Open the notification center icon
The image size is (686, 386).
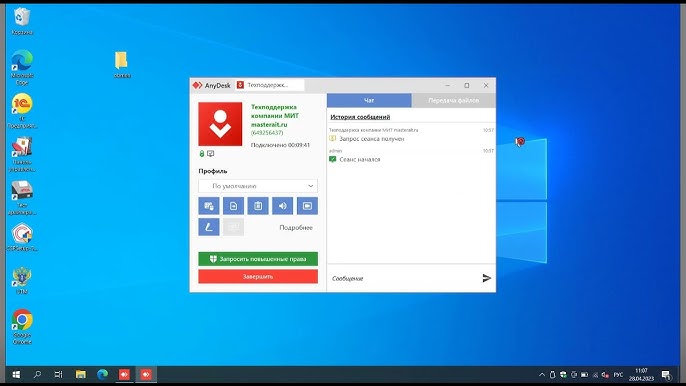666,375
